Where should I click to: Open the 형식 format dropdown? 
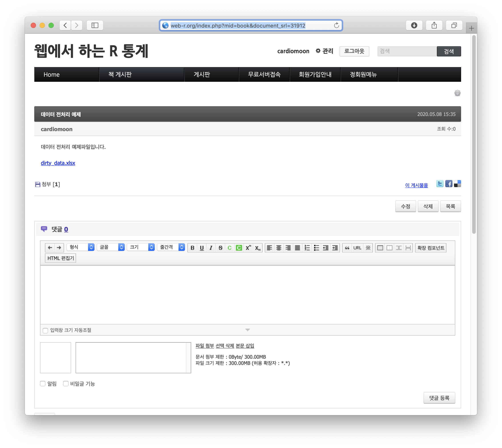coord(80,247)
